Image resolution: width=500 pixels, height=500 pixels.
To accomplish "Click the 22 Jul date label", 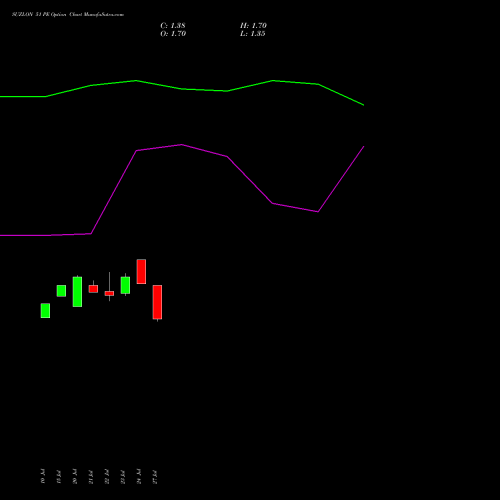I will pos(107,476).
